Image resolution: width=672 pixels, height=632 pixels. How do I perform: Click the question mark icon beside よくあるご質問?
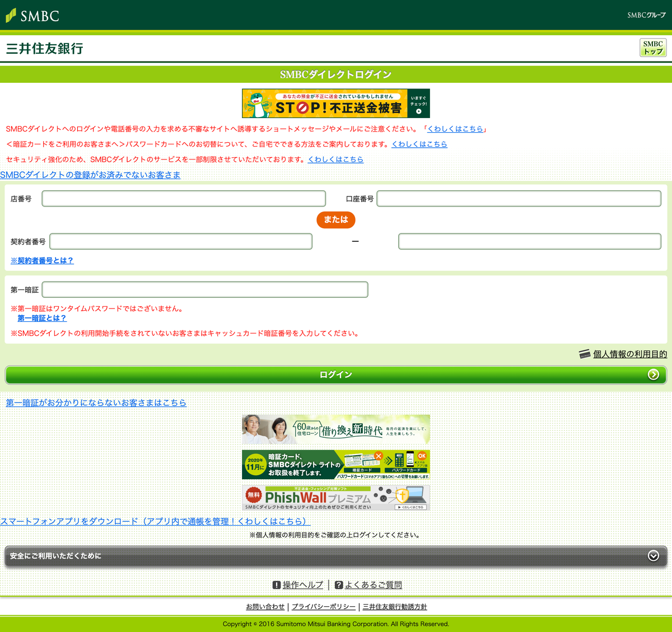point(339,585)
